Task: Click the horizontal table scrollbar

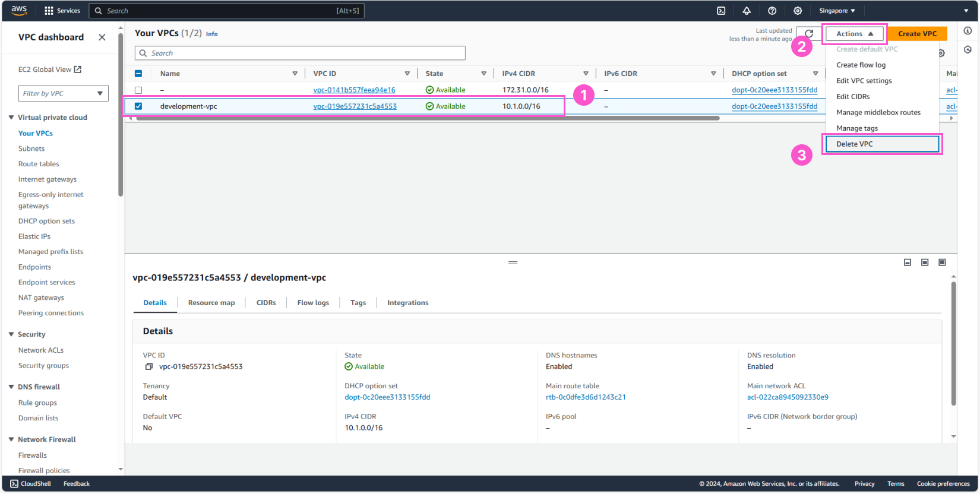Action: (x=428, y=118)
